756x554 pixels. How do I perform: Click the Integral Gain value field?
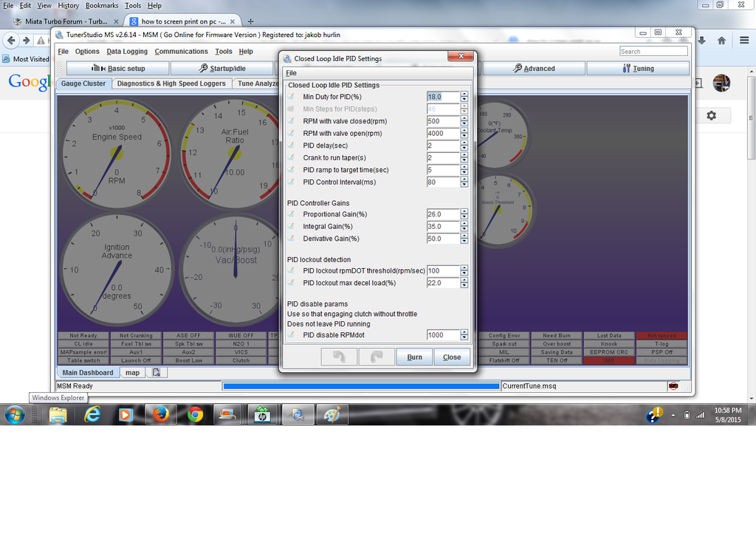443,227
